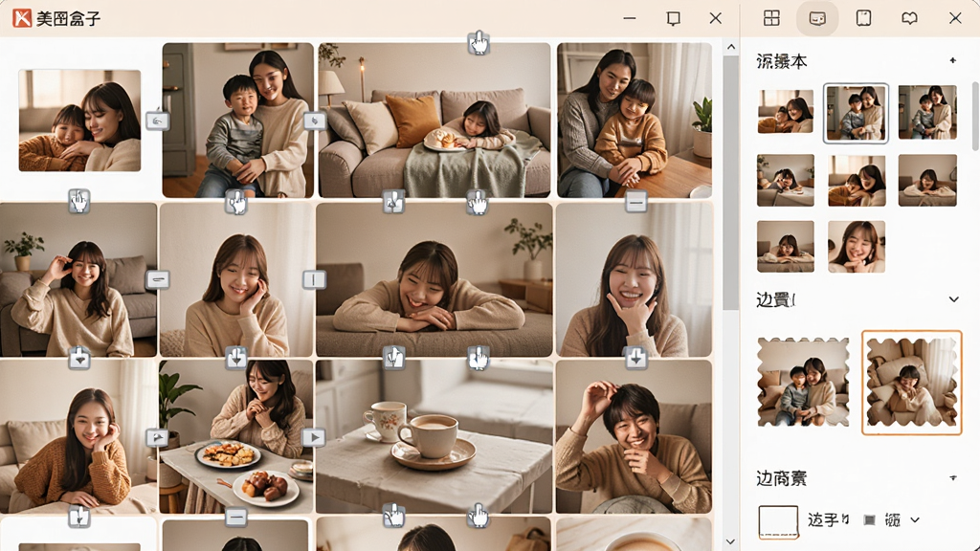Click the small dark square swatch in bottom row
Screen dimensions: 980x551
click(x=869, y=519)
